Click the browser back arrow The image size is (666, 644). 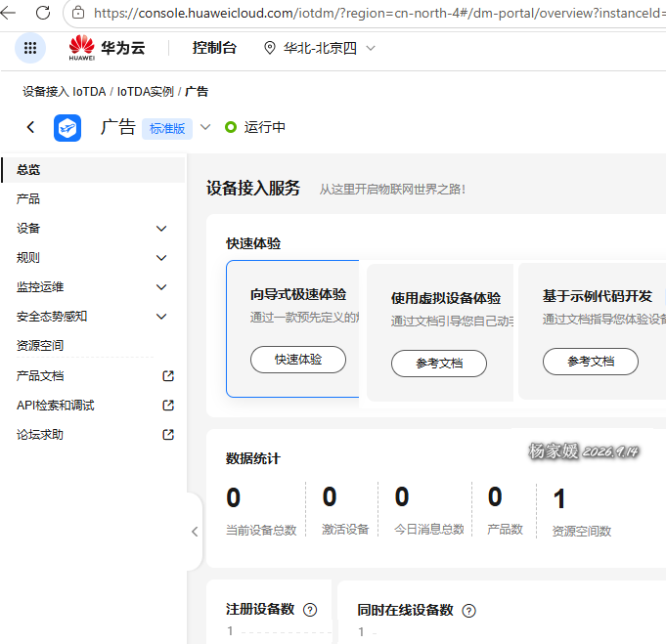(x=8, y=13)
